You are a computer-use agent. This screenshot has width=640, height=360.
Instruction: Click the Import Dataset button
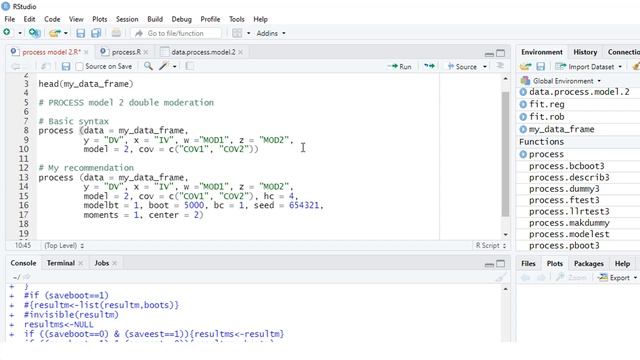point(588,67)
